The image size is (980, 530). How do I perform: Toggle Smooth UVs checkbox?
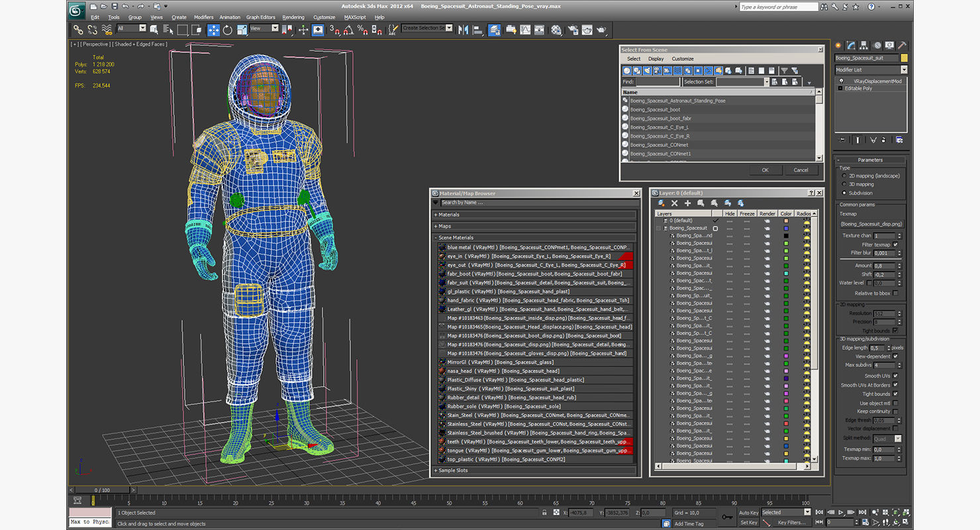click(x=895, y=376)
